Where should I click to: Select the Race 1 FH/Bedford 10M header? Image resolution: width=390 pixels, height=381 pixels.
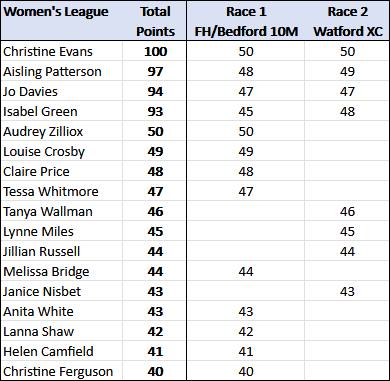[246, 21]
